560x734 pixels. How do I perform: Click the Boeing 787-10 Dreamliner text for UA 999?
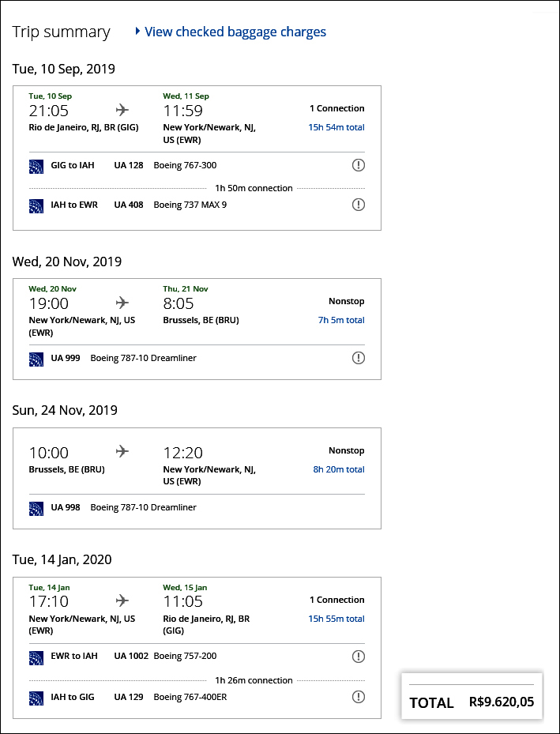144,358
